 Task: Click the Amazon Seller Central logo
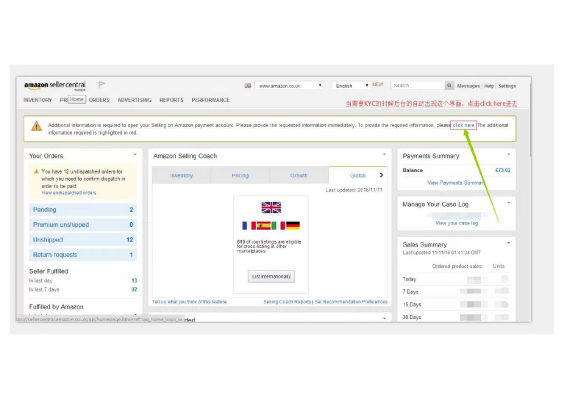click(55, 85)
